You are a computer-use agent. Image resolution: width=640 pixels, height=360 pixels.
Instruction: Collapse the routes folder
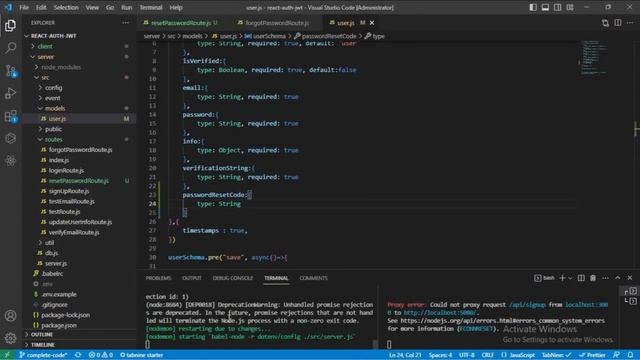pos(80,139)
